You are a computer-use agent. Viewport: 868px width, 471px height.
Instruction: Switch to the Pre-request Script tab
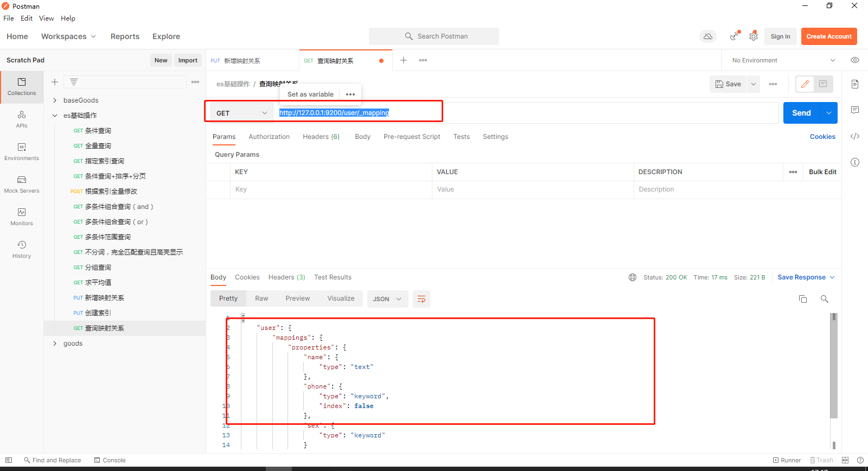pos(412,137)
